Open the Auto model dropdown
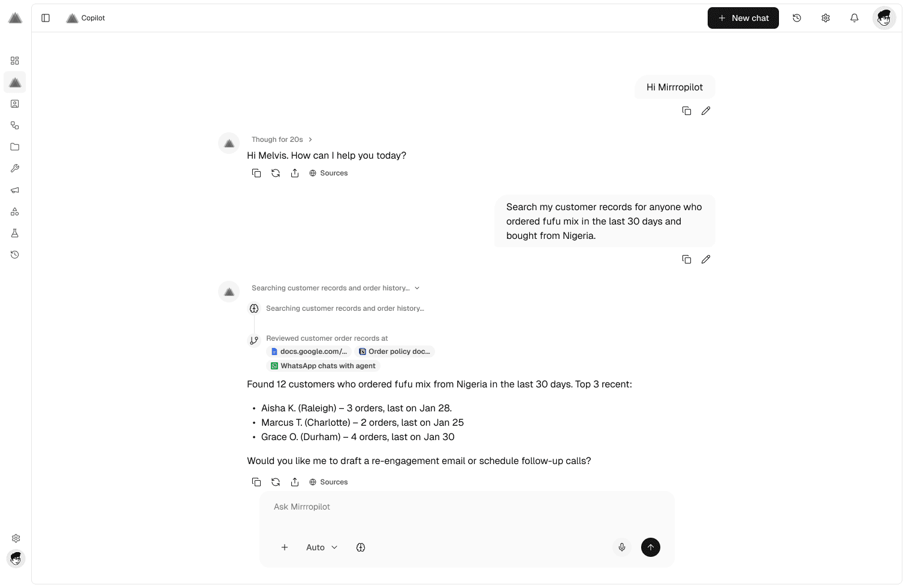The image size is (906, 588). point(322,547)
